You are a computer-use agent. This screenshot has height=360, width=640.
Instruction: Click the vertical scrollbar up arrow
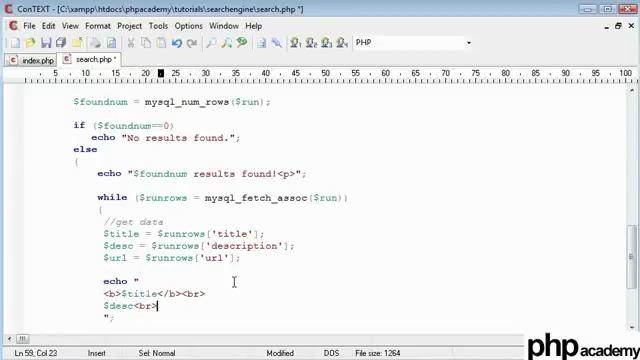631,90
